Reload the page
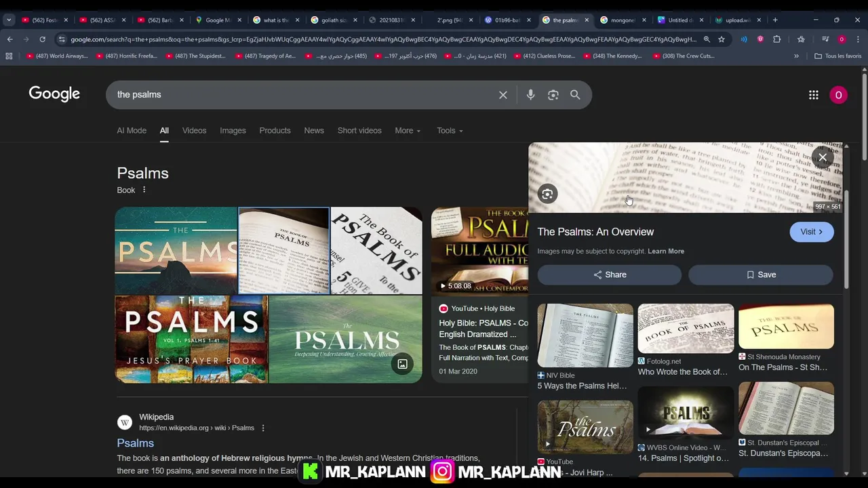Viewport: 868px width, 488px height. click(42, 39)
